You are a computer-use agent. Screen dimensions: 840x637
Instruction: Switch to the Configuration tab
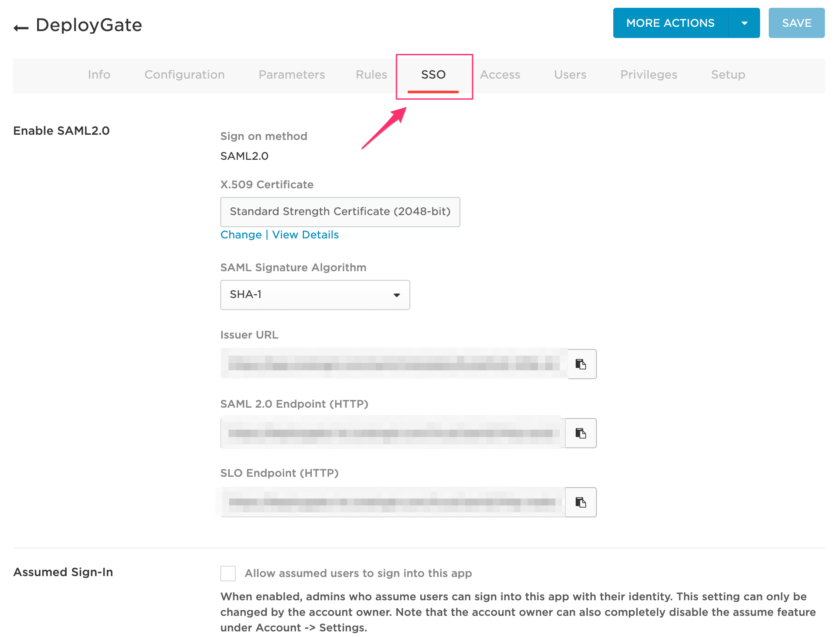tap(184, 74)
